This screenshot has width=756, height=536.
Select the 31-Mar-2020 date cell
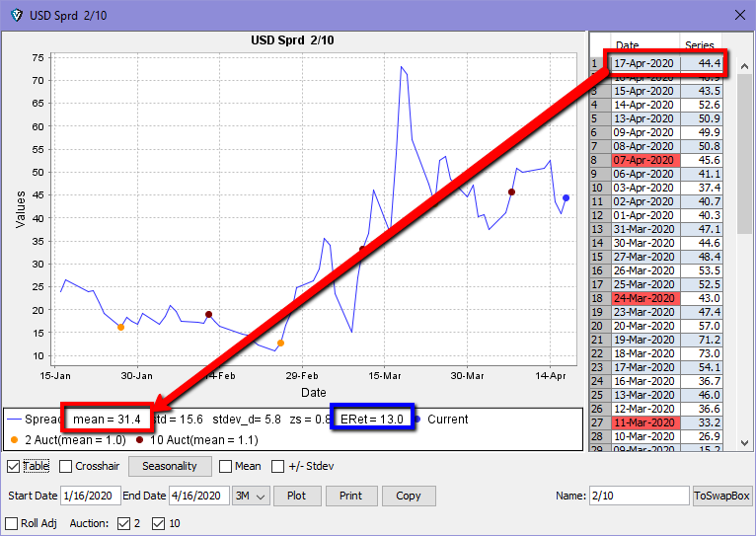(645, 229)
